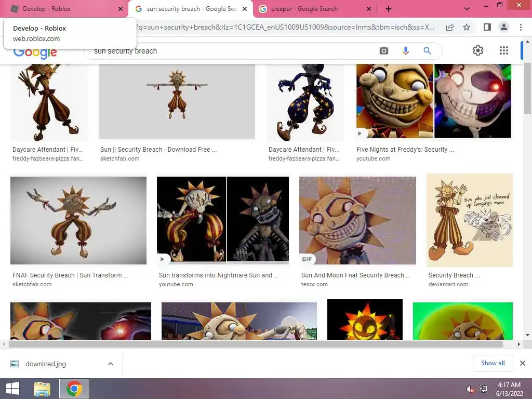Switch to the creeper Google Search tab
Screen dimensions: 532x399
point(315,9)
